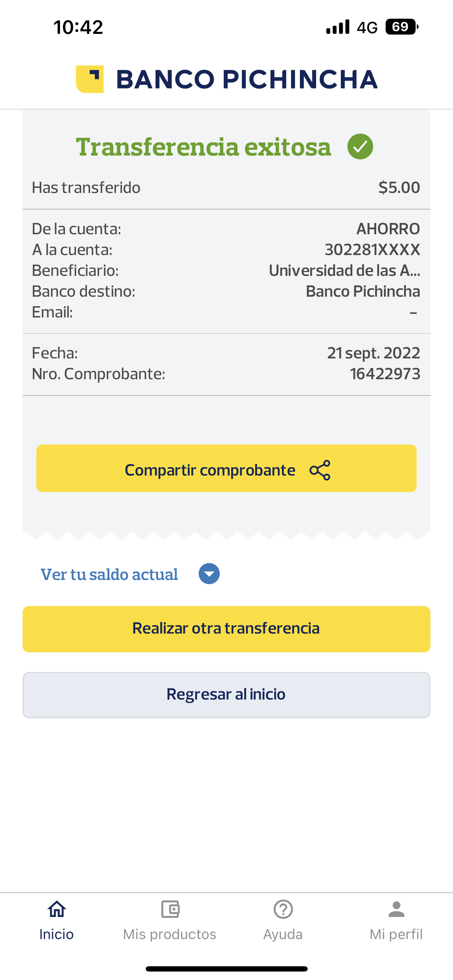Switch to the Ayuda tab label

pyautogui.click(x=283, y=934)
